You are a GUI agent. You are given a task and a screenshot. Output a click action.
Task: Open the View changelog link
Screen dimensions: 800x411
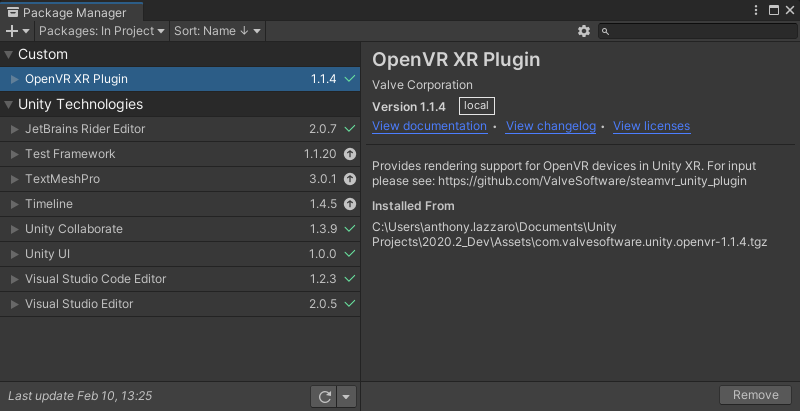coord(550,126)
